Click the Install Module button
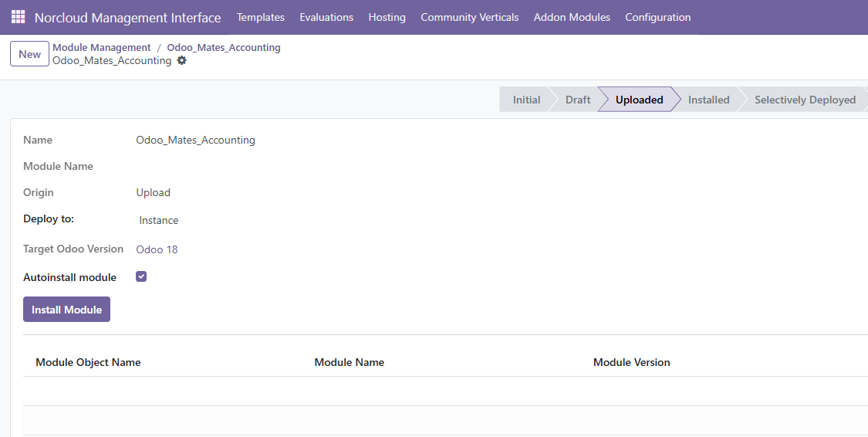The width and height of the screenshot is (868, 437). [x=66, y=309]
